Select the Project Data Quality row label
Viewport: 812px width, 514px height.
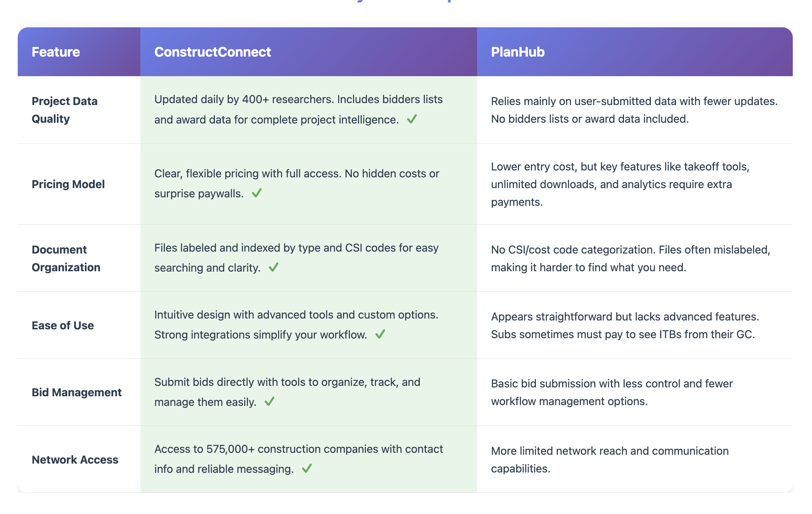[65, 110]
